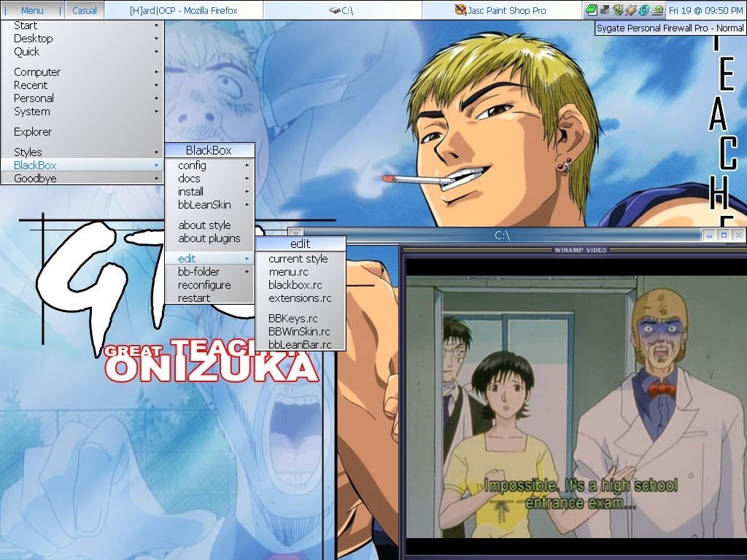Click the edit submenu title header
This screenshot has width=747, height=560.
pyautogui.click(x=301, y=244)
